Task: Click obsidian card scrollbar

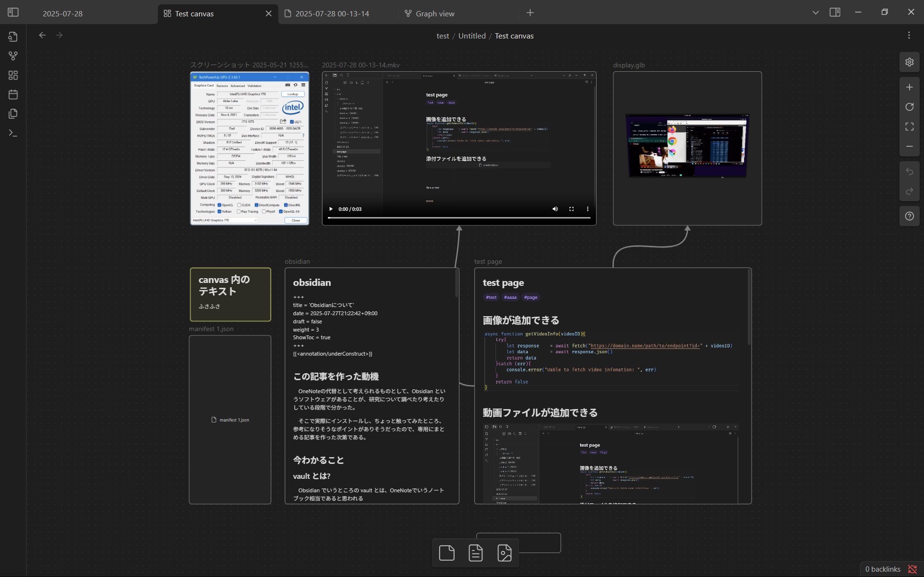Action: [456, 283]
